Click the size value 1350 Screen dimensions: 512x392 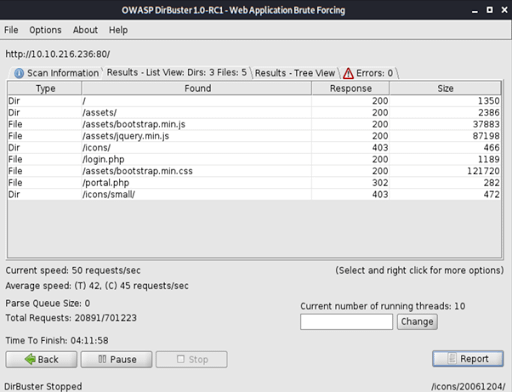[489, 101]
